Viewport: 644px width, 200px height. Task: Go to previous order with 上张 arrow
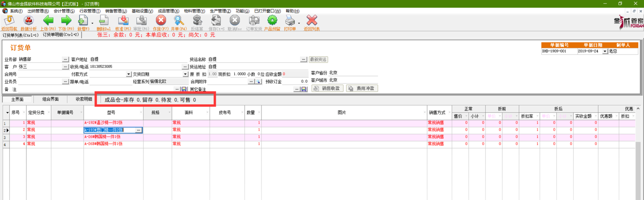click(x=48, y=21)
